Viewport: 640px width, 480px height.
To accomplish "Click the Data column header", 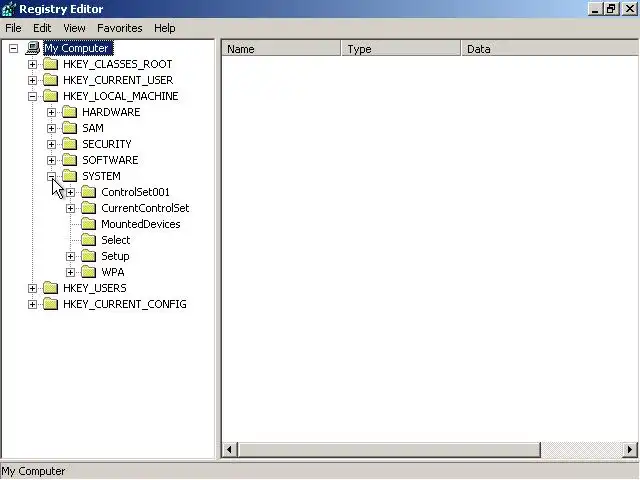I will (550, 49).
